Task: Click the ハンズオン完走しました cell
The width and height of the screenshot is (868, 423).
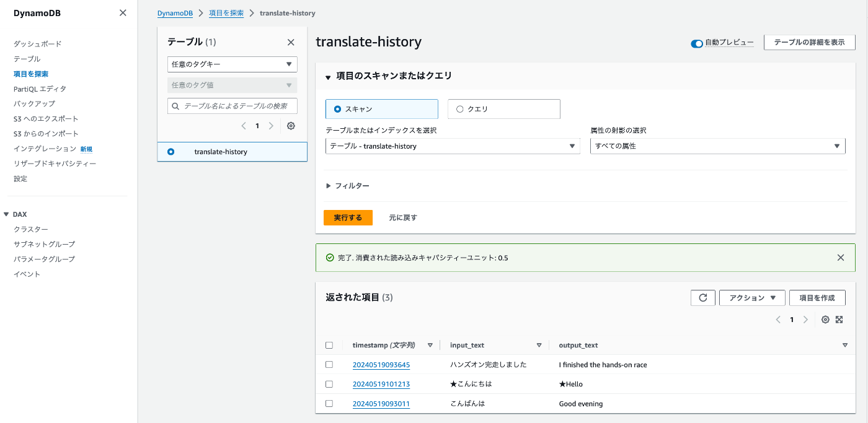Action: pyautogui.click(x=489, y=365)
